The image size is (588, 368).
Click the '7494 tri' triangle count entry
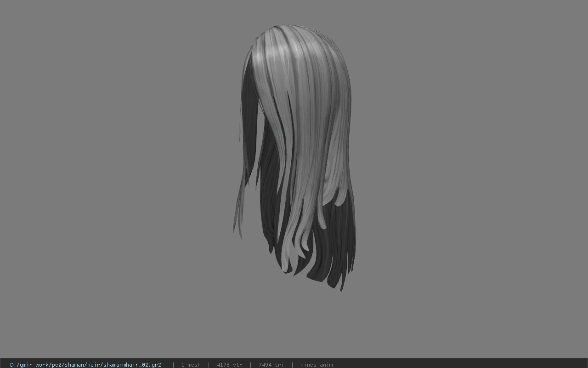[271, 365]
